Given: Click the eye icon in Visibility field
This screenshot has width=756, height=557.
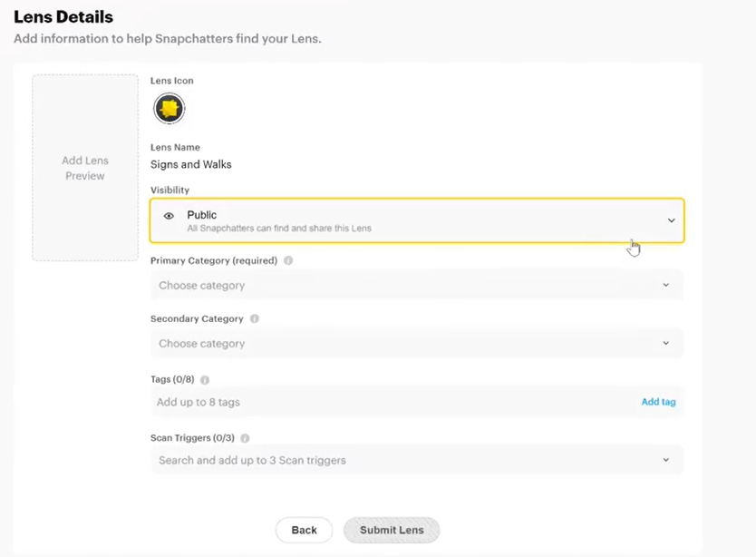Looking at the screenshot, I should coord(169,216).
